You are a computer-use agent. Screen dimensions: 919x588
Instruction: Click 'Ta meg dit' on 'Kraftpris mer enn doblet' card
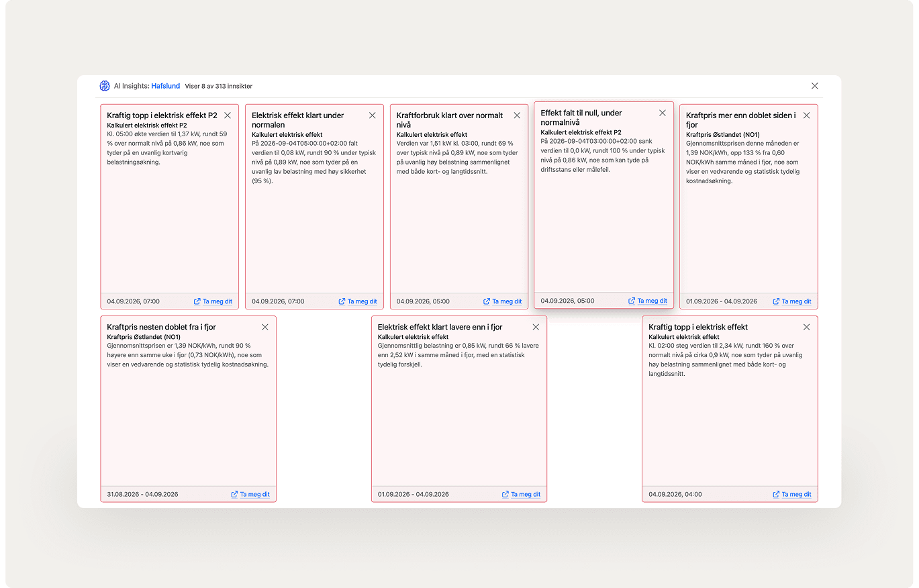click(x=792, y=301)
